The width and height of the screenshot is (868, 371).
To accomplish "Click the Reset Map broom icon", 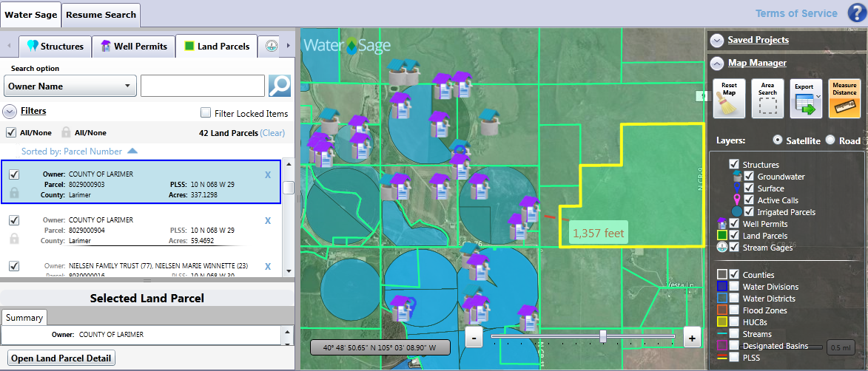I will (x=729, y=98).
